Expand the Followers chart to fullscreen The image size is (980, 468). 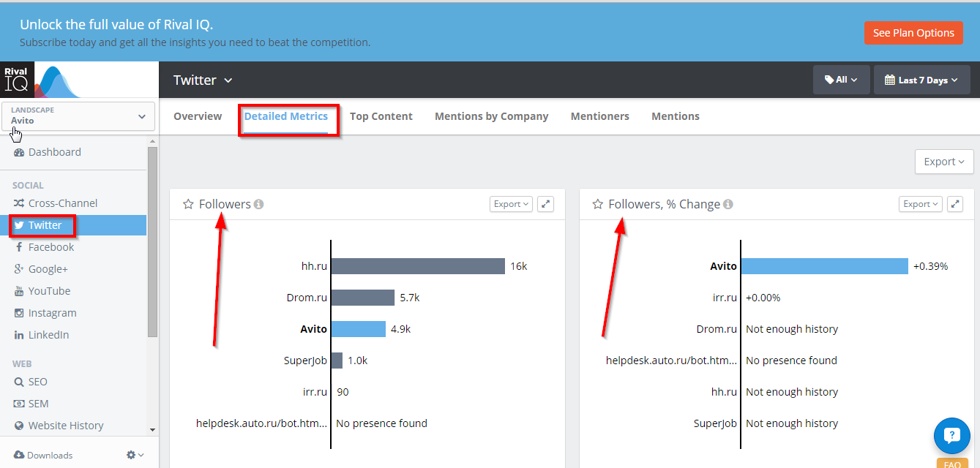click(545, 204)
